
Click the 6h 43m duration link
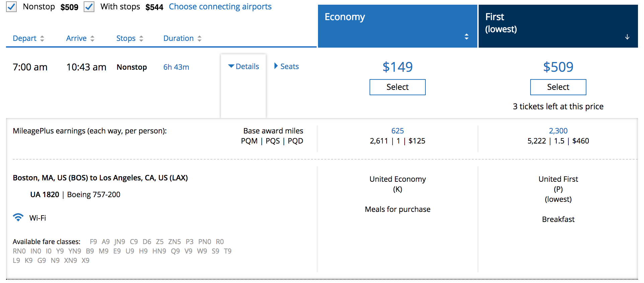[x=176, y=67]
